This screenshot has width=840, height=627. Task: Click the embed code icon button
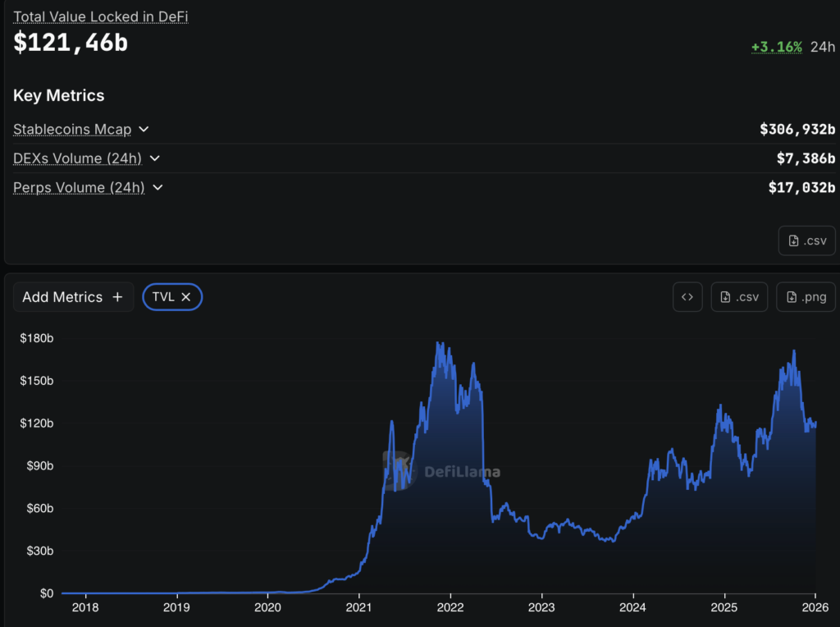[687, 297]
